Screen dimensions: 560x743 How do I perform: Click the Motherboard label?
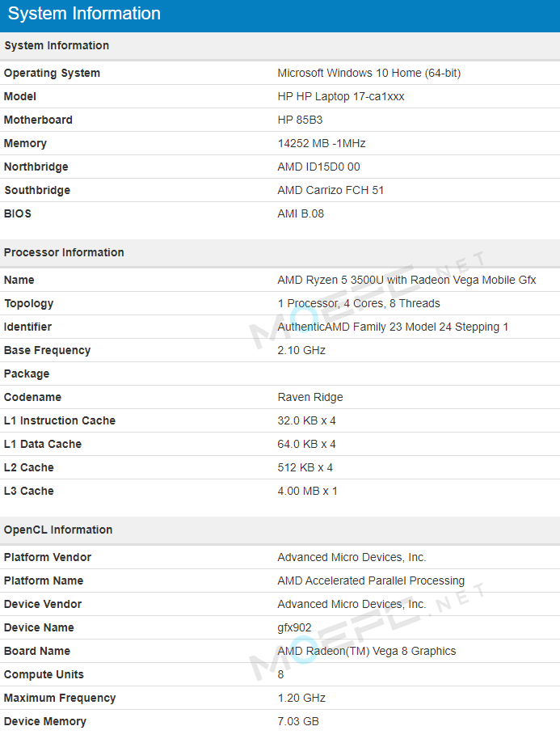pyautogui.click(x=38, y=120)
